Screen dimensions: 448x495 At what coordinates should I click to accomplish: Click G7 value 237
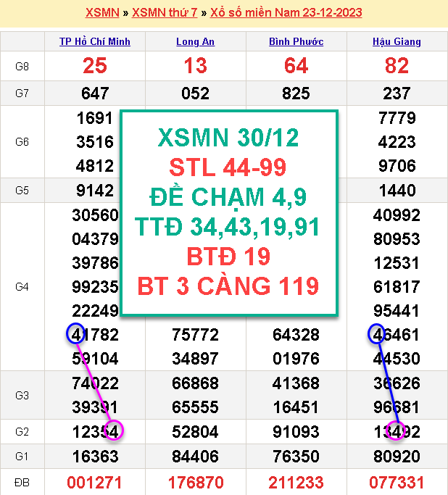[397, 93]
